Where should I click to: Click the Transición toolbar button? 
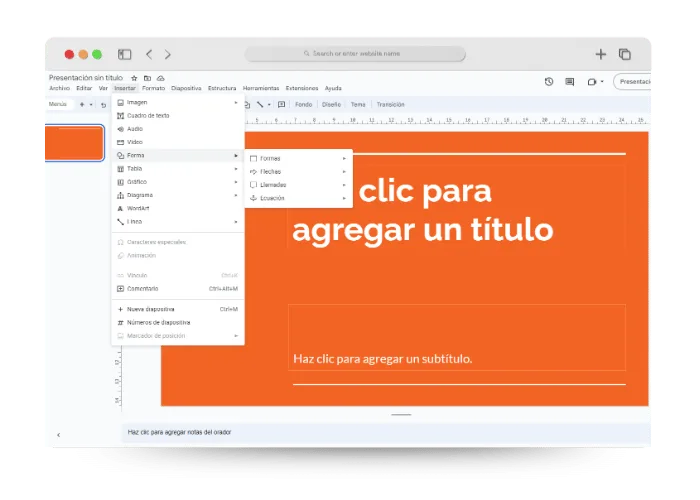click(x=390, y=104)
